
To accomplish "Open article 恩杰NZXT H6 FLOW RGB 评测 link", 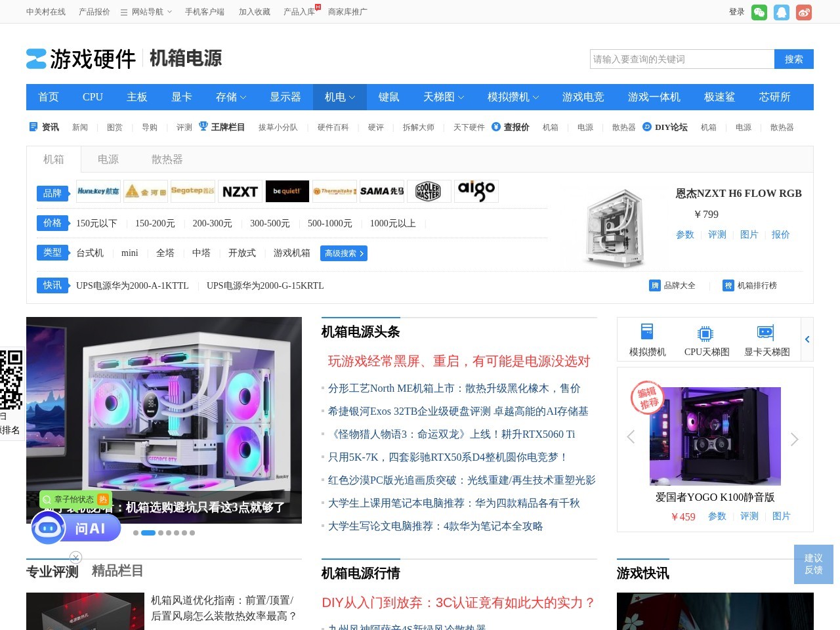I will tap(717, 234).
